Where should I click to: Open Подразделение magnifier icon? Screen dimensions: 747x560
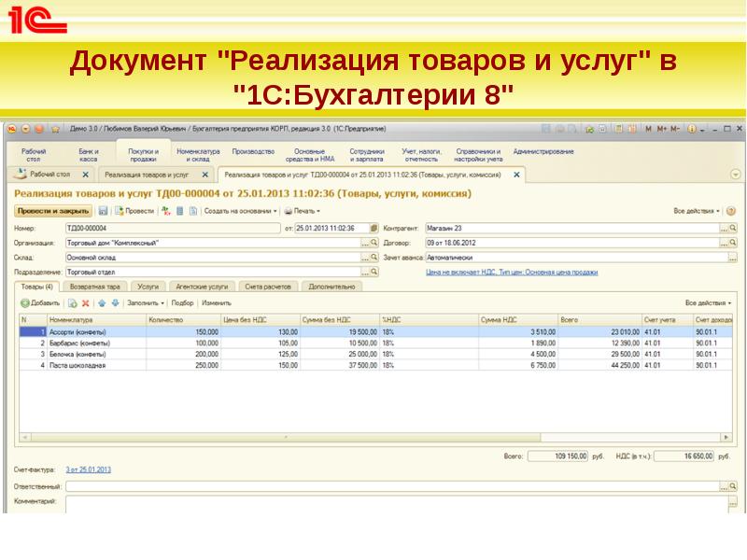coord(374,272)
